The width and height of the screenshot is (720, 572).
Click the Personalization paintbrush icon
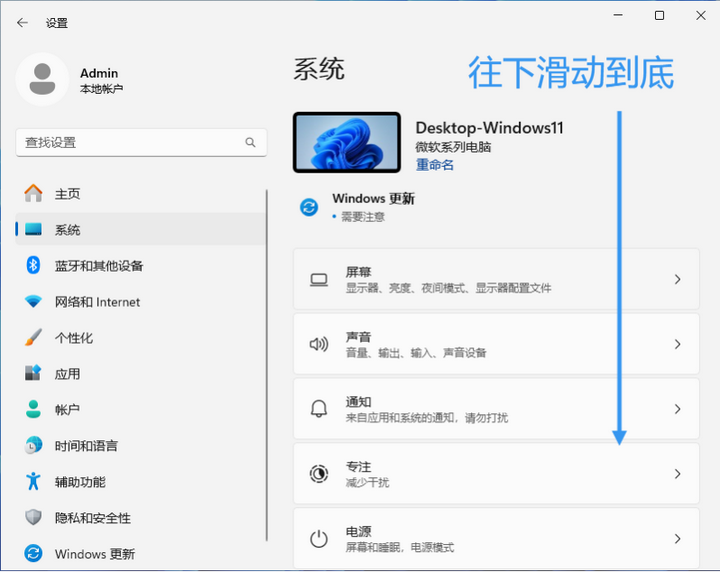click(33, 337)
